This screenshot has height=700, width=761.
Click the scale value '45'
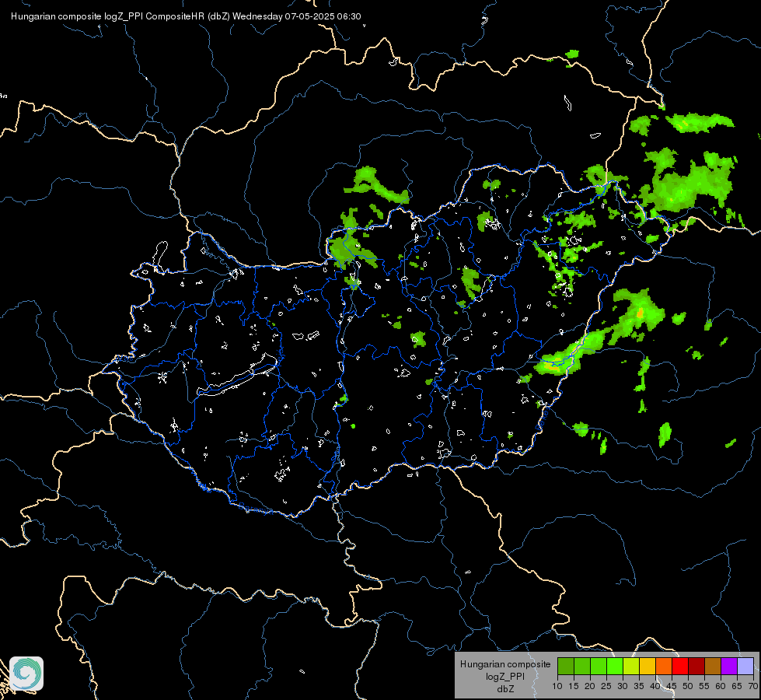(671, 686)
